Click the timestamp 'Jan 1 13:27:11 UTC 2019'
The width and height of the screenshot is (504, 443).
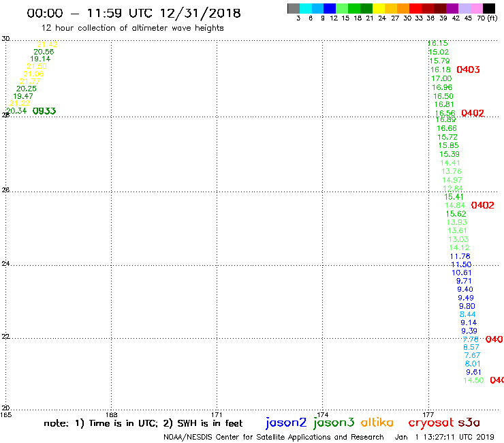coord(444,438)
